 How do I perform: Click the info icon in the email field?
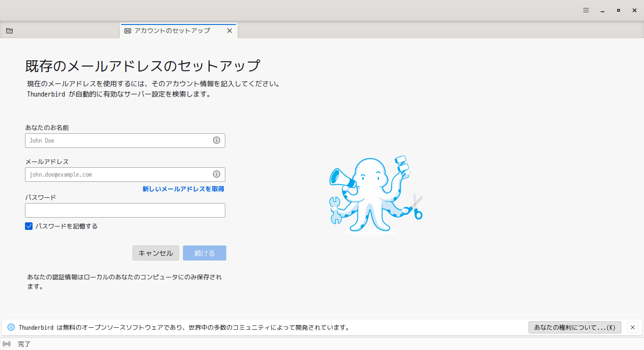(216, 174)
